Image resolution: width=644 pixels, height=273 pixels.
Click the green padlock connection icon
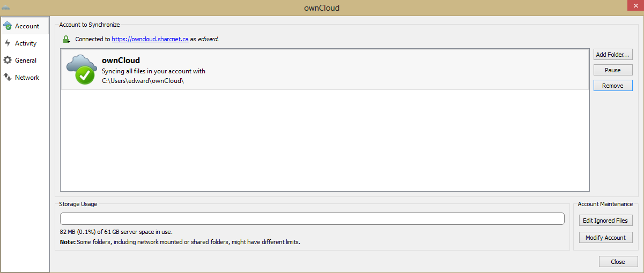[66, 39]
